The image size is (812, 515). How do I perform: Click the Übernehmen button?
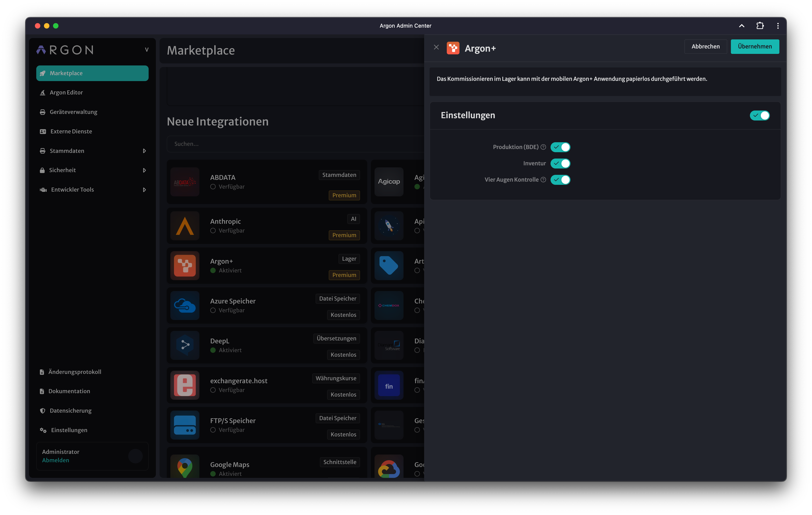point(755,46)
